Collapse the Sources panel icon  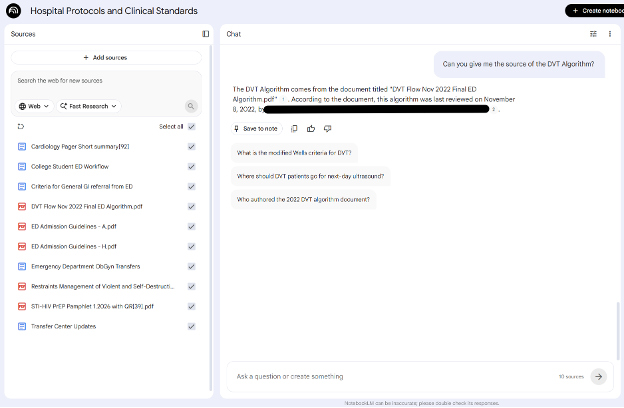[205, 34]
